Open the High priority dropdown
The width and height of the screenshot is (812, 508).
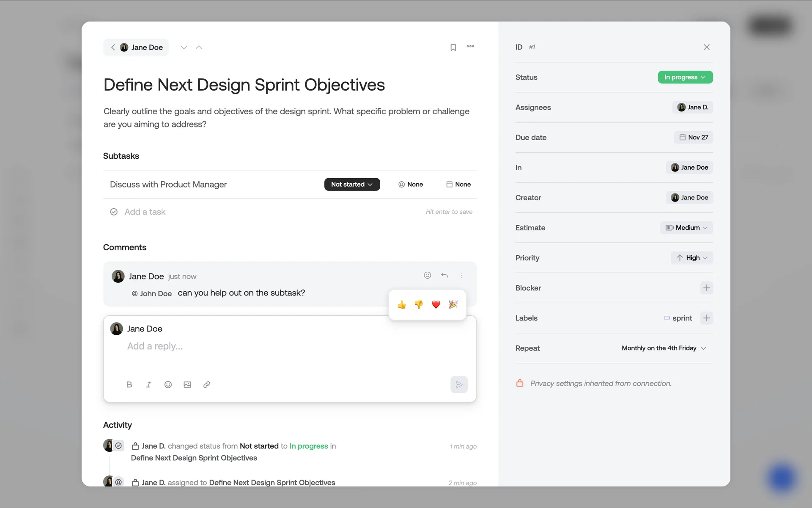tap(691, 258)
